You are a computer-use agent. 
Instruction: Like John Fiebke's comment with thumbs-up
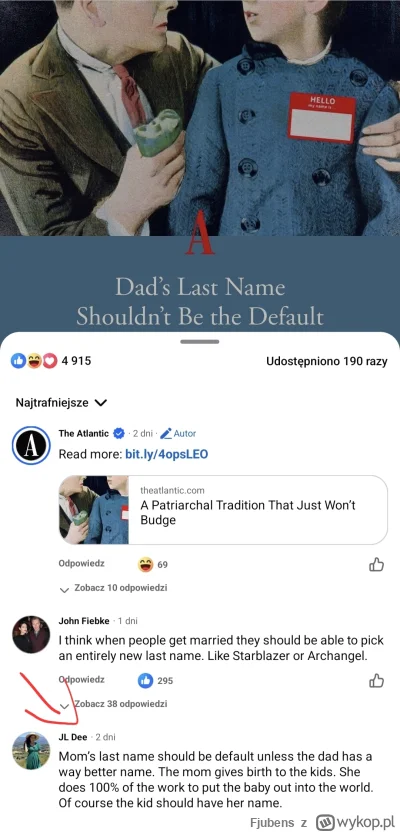(376, 680)
